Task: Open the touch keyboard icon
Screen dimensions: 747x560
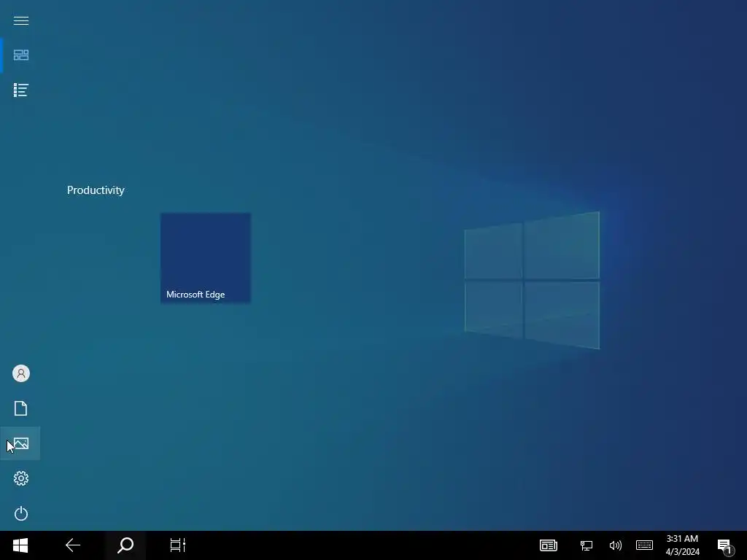Action: 644,545
